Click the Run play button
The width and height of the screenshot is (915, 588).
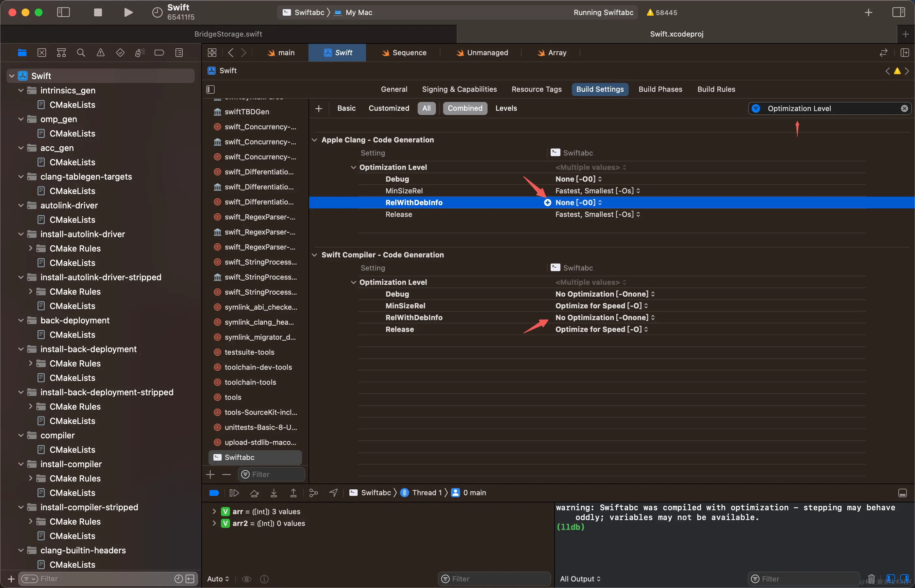[x=129, y=12]
